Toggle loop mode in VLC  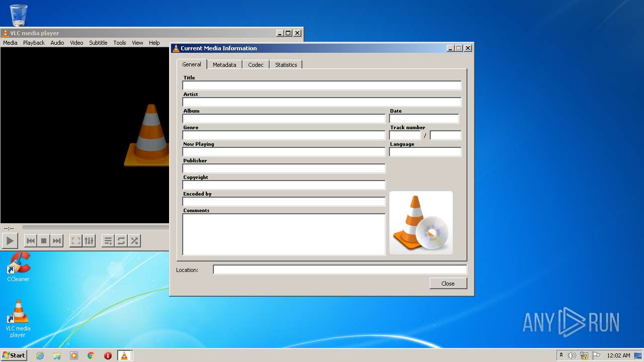(x=121, y=241)
